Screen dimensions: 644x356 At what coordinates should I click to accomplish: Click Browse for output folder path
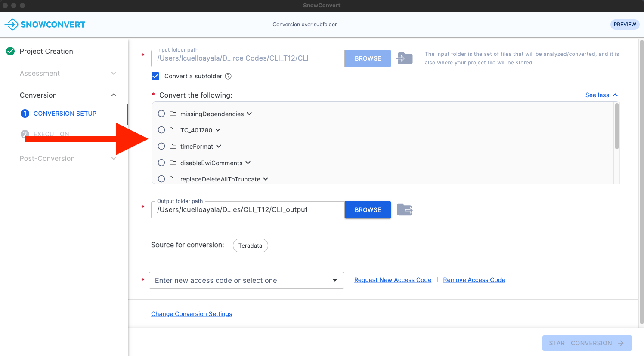[x=368, y=210]
